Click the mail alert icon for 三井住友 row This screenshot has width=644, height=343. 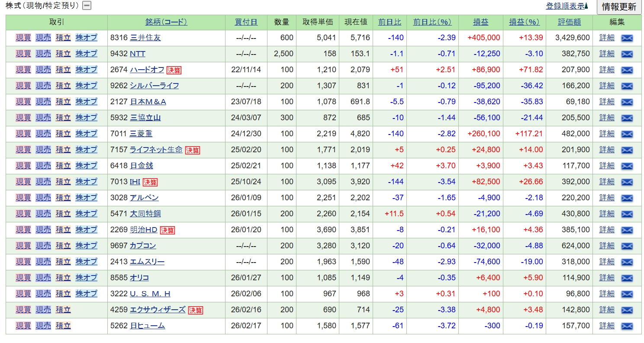(x=627, y=38)
